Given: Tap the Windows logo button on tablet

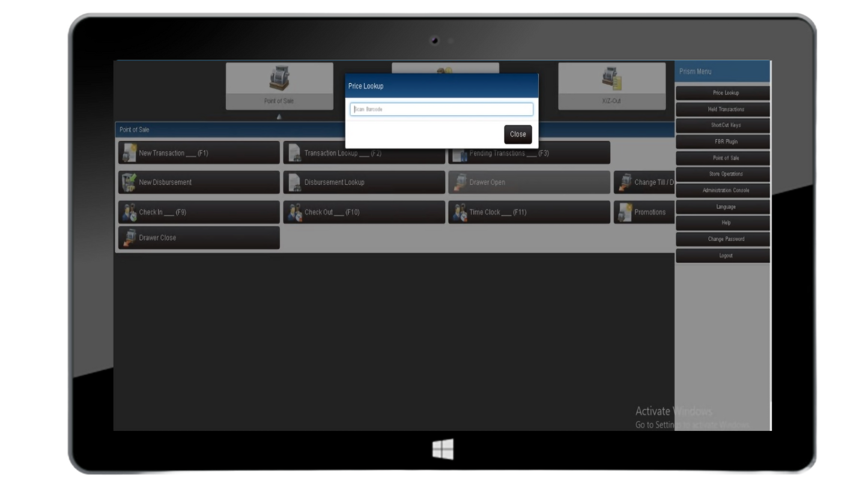Looking at the screenshot, I should (443, 449).
